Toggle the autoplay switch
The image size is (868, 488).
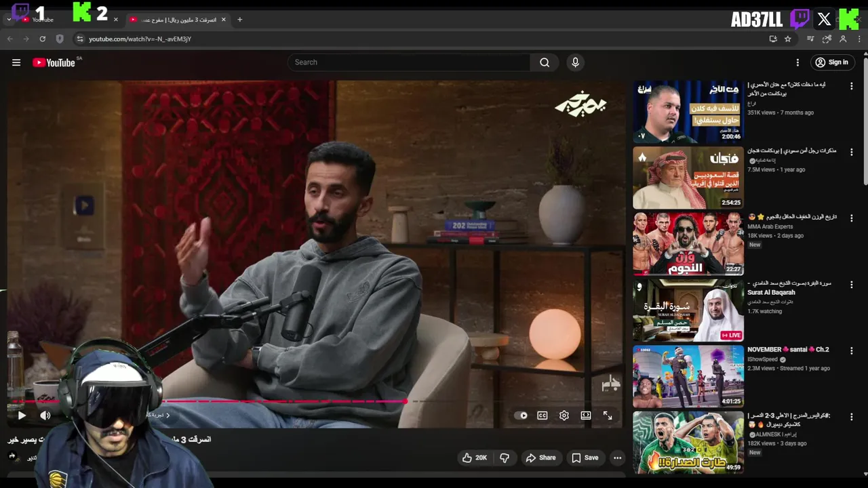coord(521,415)
